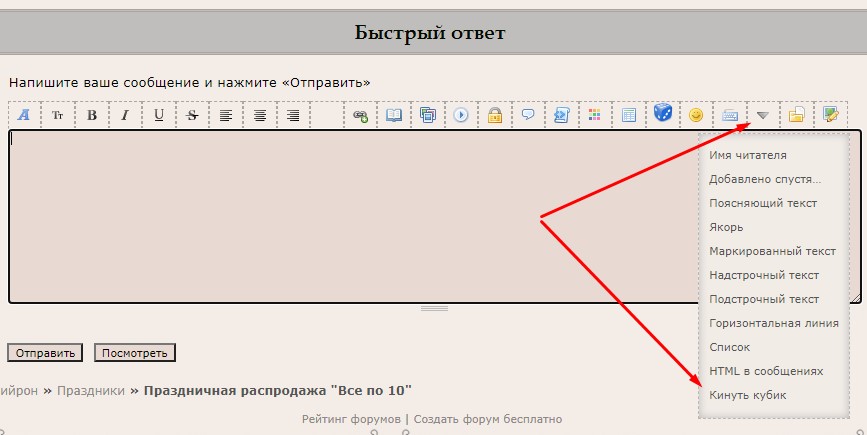The image size is (867, 435).
Task: Open the font face picker (blue A)
Action: point(24,115)
